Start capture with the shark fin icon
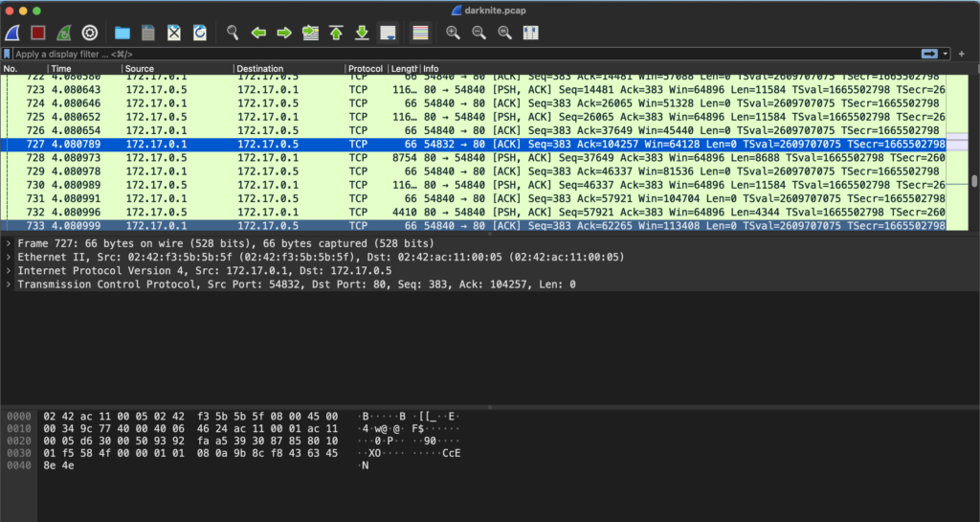 (13, 33)
